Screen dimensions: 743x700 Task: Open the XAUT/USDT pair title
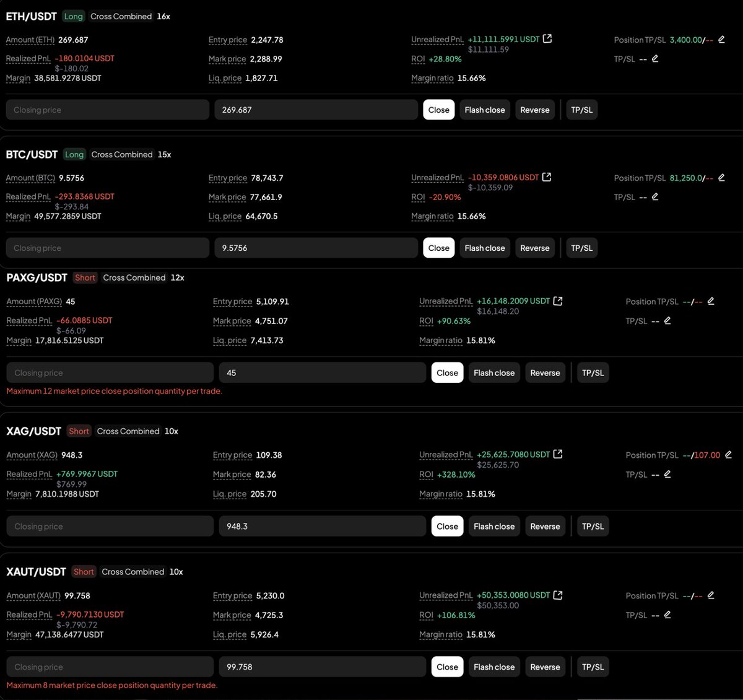pos(36,571)
